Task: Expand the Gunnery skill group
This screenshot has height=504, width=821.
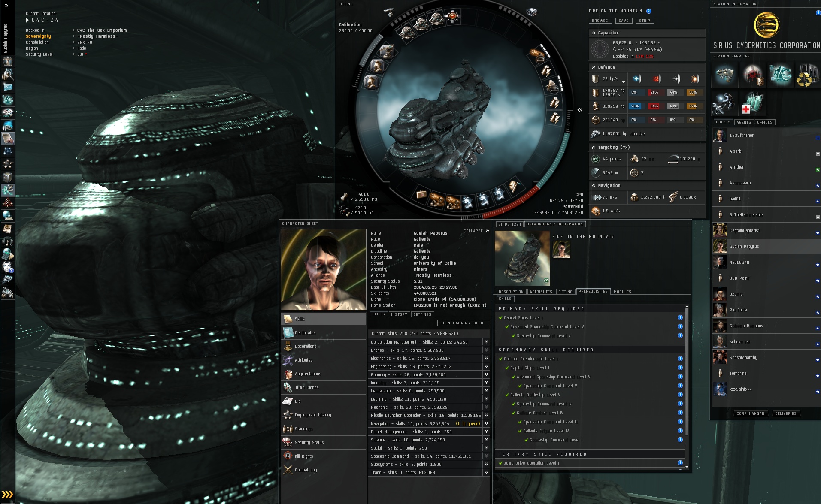Action: click(x=486, y=374)
